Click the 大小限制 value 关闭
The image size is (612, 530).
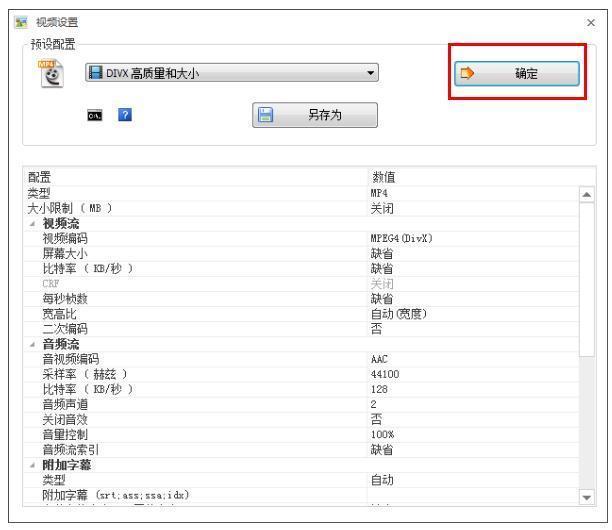[x=380, y=208]
